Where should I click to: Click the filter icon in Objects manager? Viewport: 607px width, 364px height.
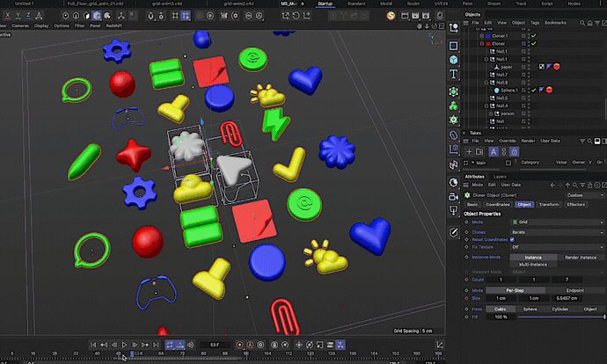tap(597, 23)
